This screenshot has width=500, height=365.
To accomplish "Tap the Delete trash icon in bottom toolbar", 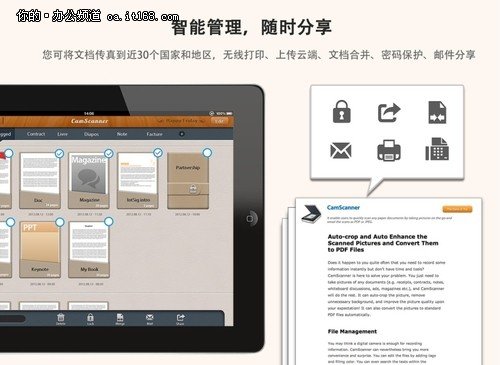I will (x=61, y=318).
